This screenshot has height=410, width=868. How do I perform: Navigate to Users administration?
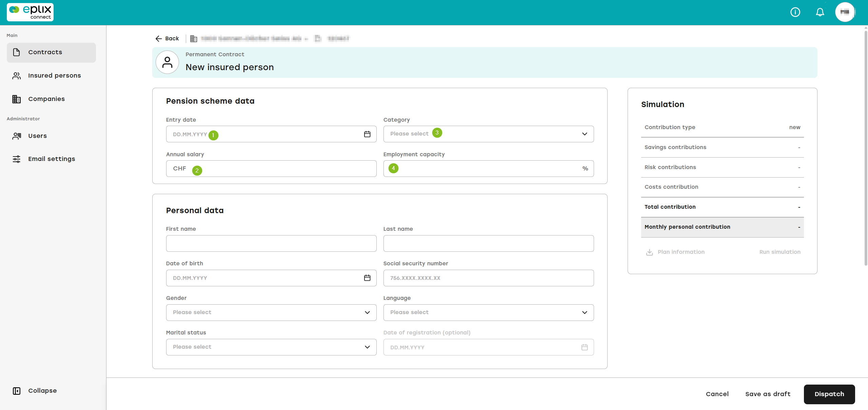(x=51, y=136)
